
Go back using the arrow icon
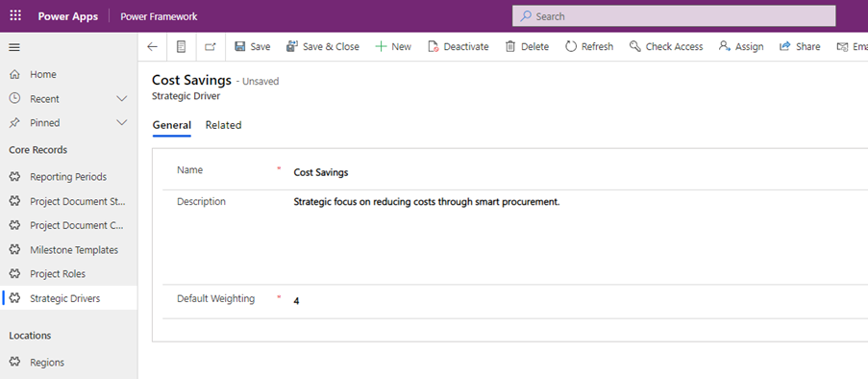[x=152, y=47]
